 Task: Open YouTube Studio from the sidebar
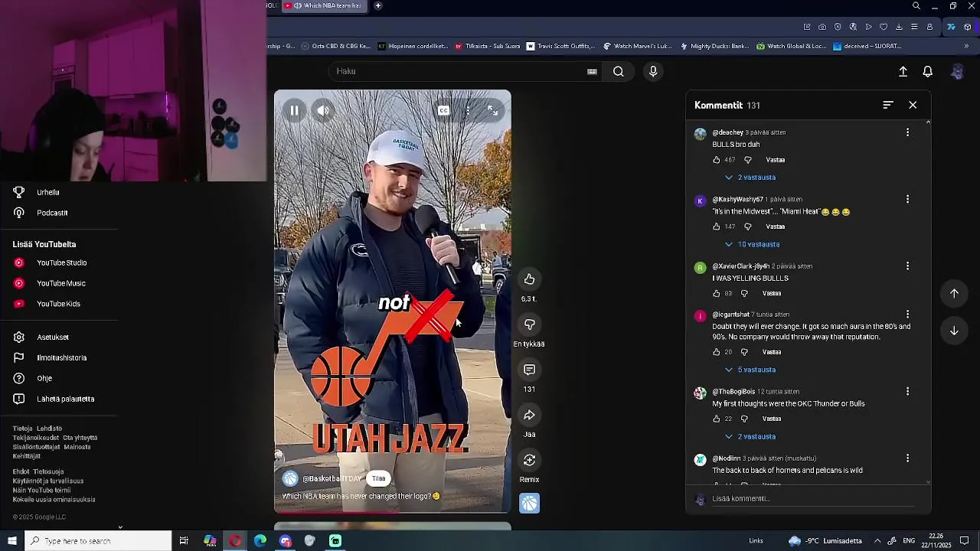(x=60, y=262)
